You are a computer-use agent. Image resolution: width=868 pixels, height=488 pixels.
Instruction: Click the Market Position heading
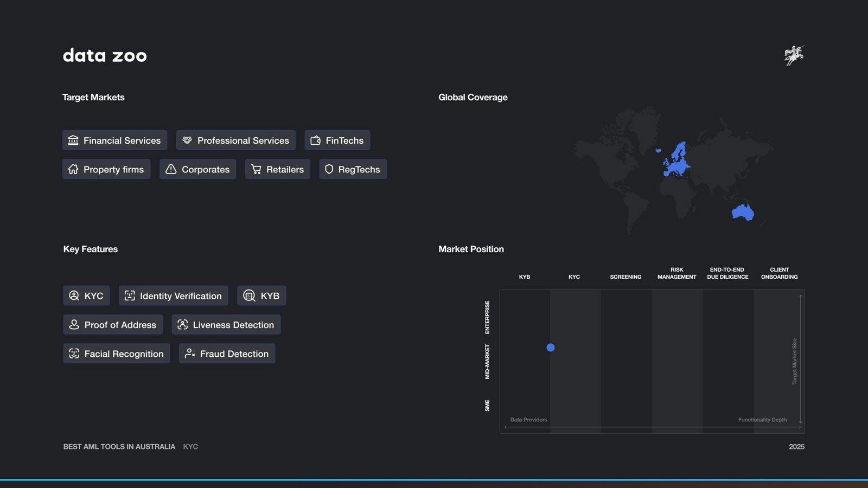[471, 249]
